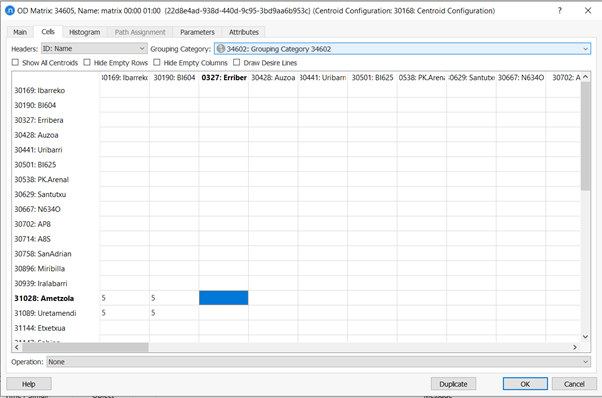Tick the Hide Empty Rows checkbox
The image size is (602, 398).
(x=87, y=62)
